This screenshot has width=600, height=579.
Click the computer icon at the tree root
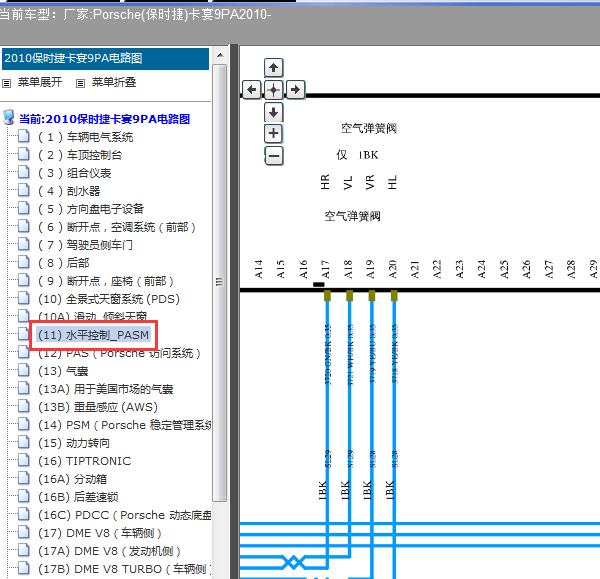click(9, 117)
